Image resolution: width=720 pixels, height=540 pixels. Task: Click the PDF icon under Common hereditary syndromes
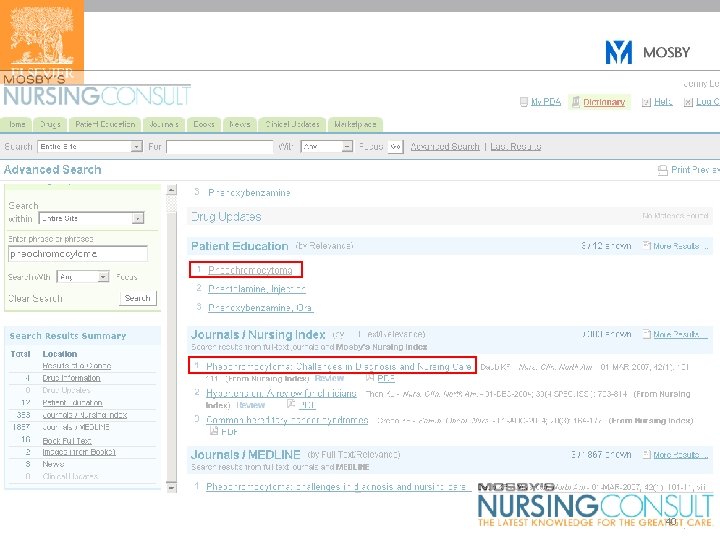(214, 431)
